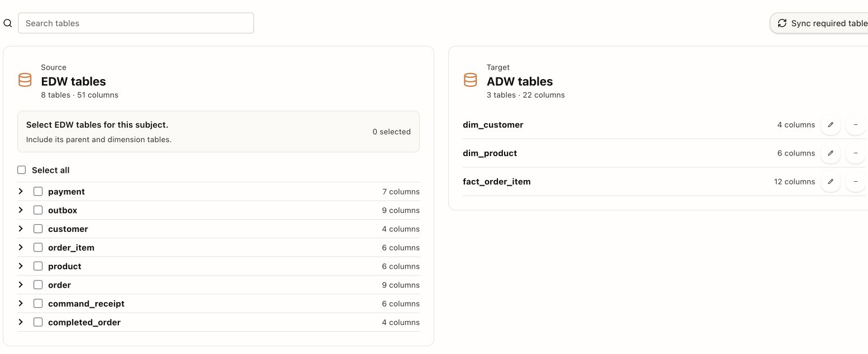This screenshot has width=868, height=354.
Task: Expand the product table row
Action: coord(21,266)
